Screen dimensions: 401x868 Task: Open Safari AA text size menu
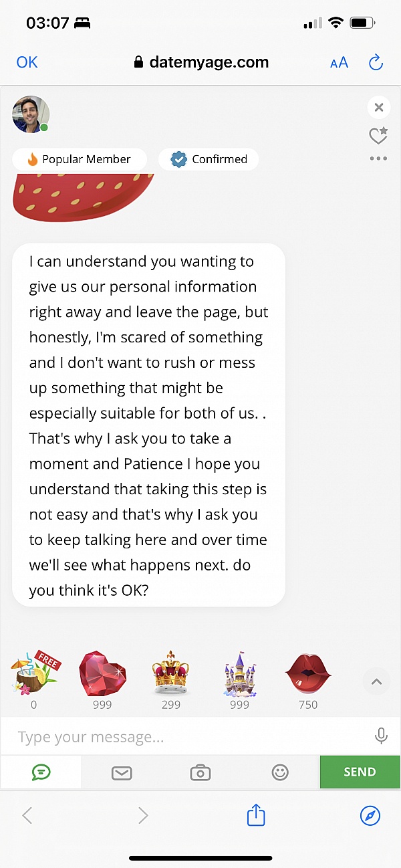pyautogui.click(x=339, y=63)
